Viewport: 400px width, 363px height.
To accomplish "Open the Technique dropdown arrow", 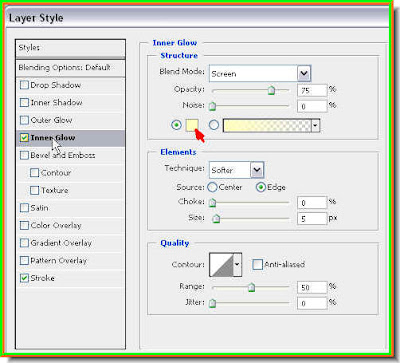I will (x=257, y=170).
